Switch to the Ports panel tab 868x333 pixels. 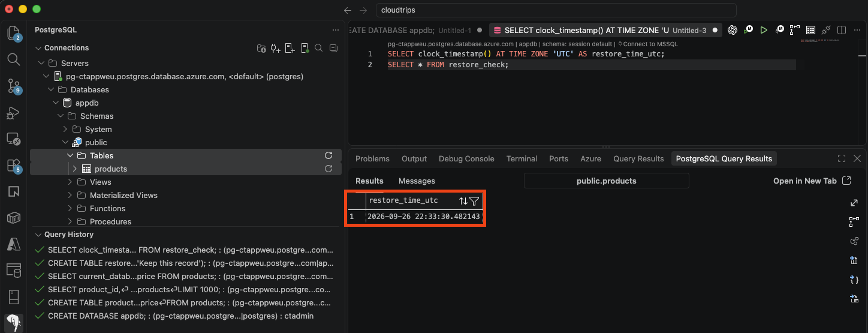click(559, 158)
